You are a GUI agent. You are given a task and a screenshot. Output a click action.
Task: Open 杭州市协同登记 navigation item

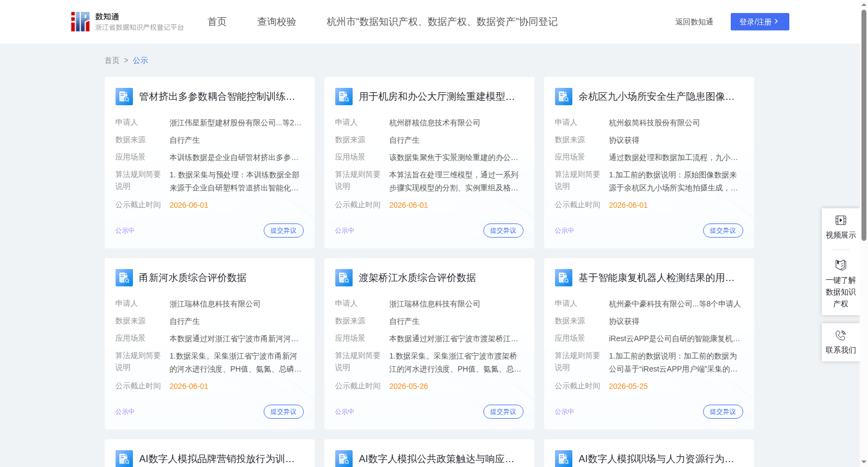click(x=442, y=22)
